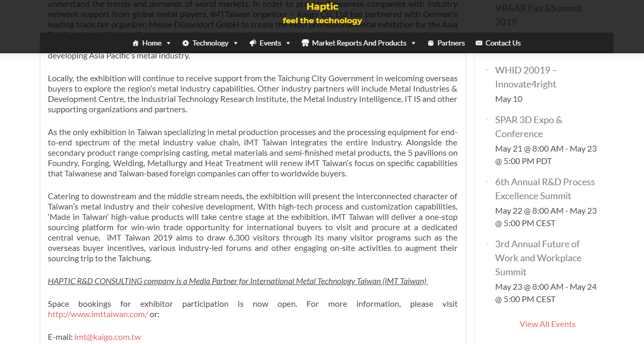Click the imt@kaigo.com.tw email link
The image size is (644, 344).
pyautogui.click(x=108, y=337)
